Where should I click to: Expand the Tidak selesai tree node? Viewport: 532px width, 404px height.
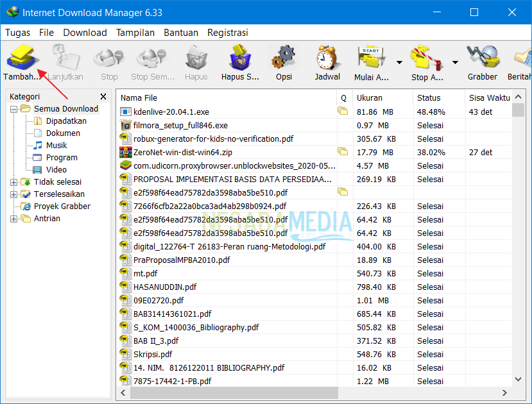pyautogui.click(x=13, y=182)
